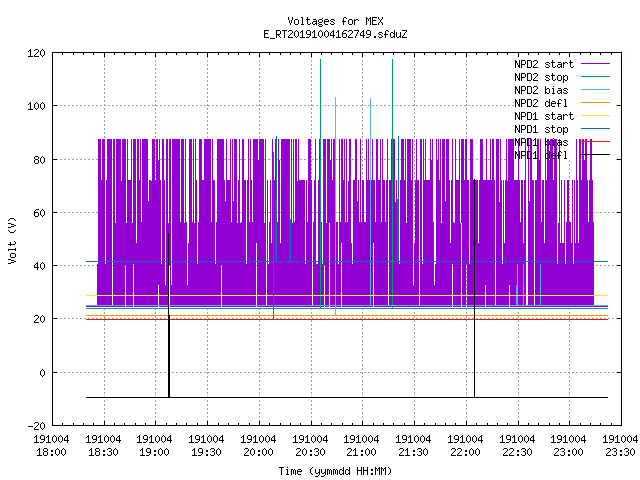Click the yellow NPD1 start legend line
This screenshot has width=640, height=480.
pyautogui.click(x=595, y=116)
